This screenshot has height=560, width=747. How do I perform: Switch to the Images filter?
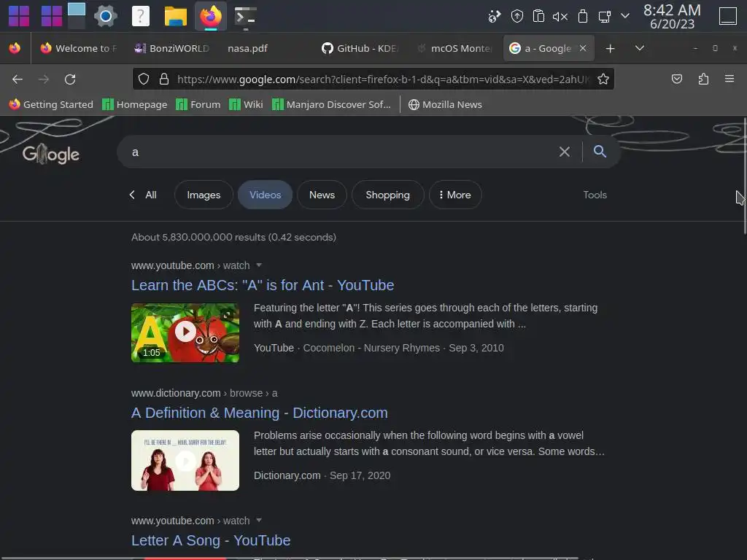pos(204,195)
